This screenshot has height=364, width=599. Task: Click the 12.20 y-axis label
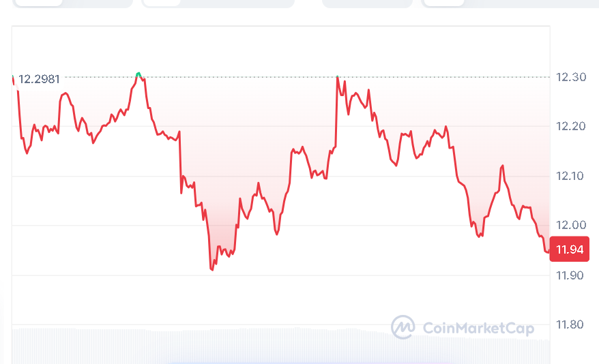point(570,127)
